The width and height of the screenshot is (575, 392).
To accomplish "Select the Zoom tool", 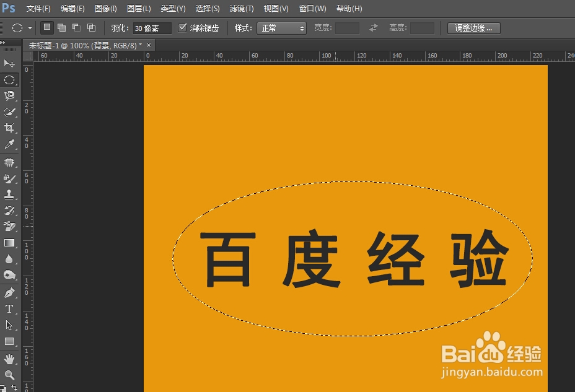I will 9,375.
